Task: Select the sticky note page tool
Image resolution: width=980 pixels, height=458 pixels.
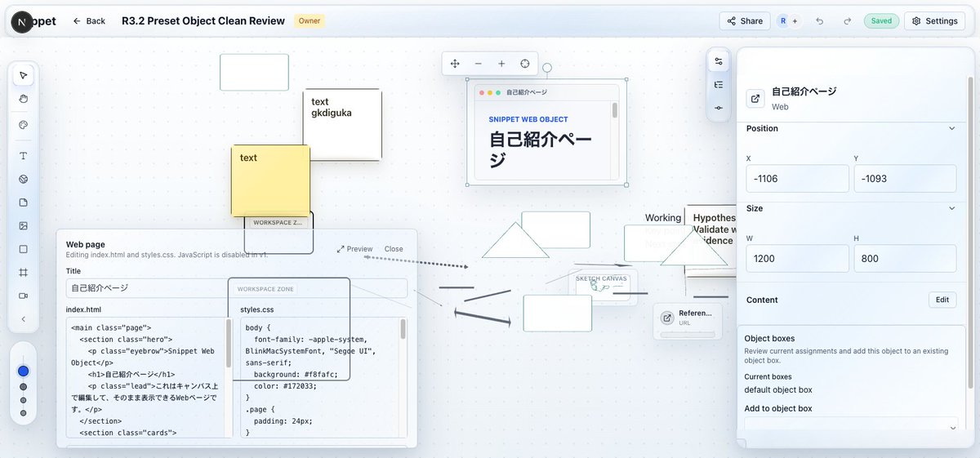Action: click(x=23, y=202)
